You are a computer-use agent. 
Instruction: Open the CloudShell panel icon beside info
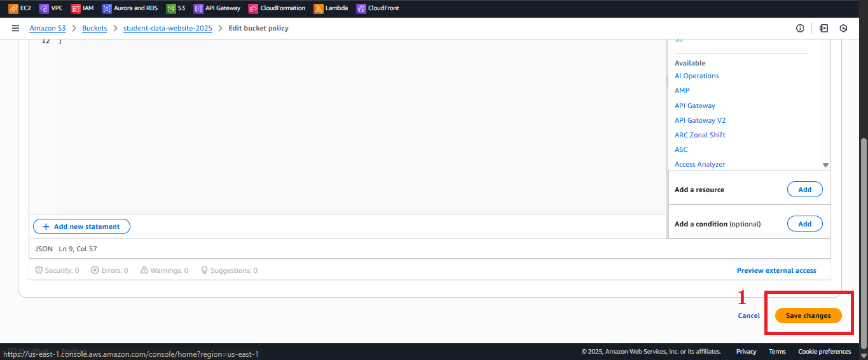(x=824, y=28)
